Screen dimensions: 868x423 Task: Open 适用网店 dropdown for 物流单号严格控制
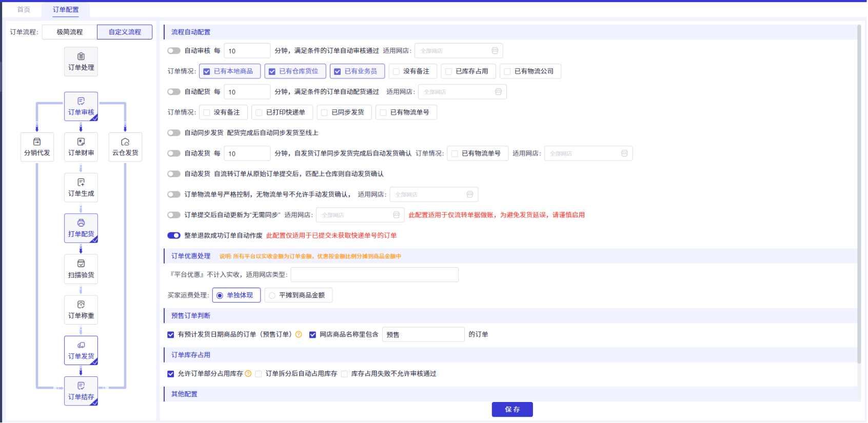click(x=434, y=194)
